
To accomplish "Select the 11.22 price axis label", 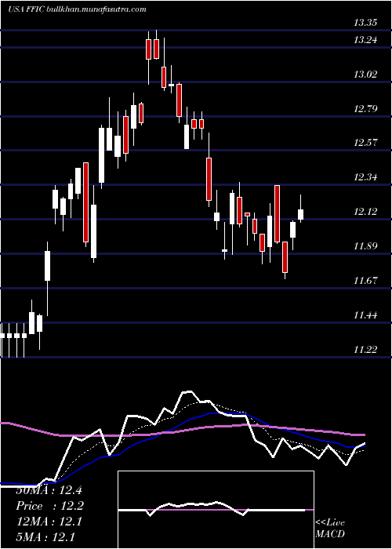I will click(365, 350).
